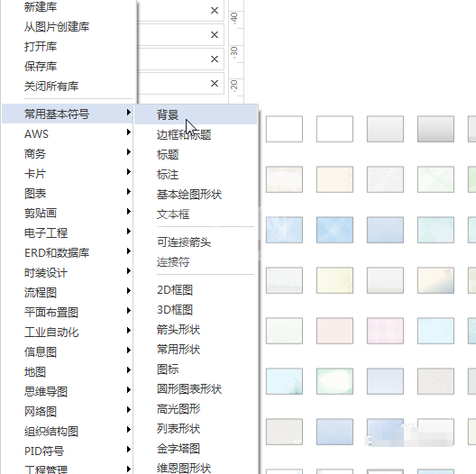Image resolution: width=476 pixels, height=474 pixels.
Task: Select 文本框 library entry
Action: [x=197, y=214]
